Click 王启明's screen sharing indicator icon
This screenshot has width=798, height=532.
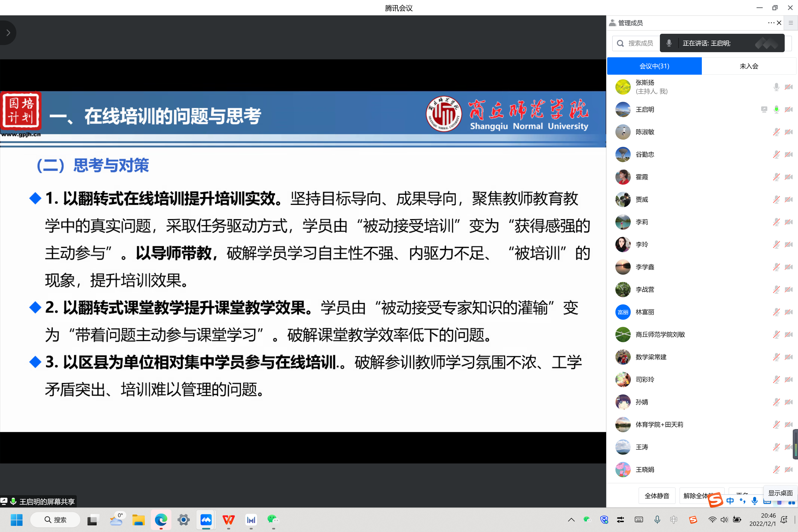[764, 109]
